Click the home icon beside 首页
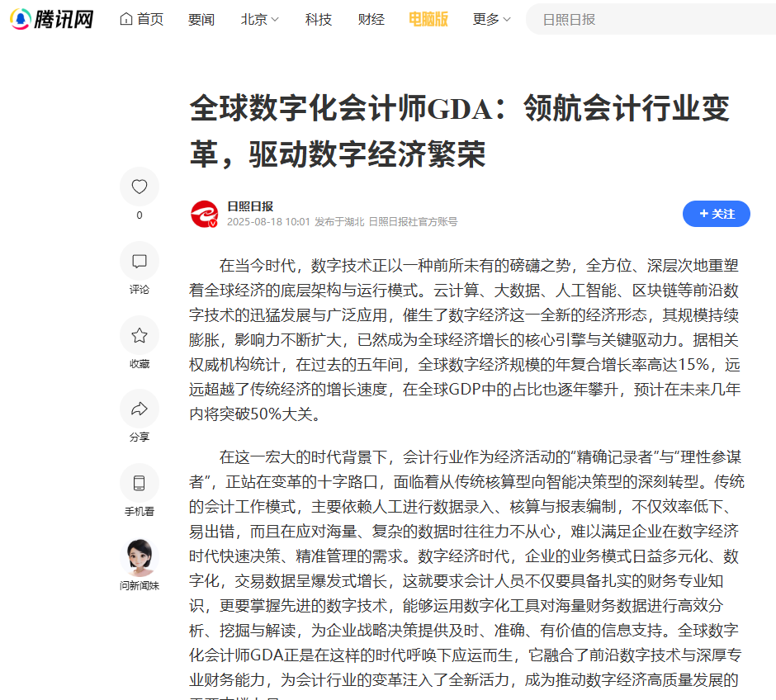This screenshot has width=776, height=700. pos(126,19)
